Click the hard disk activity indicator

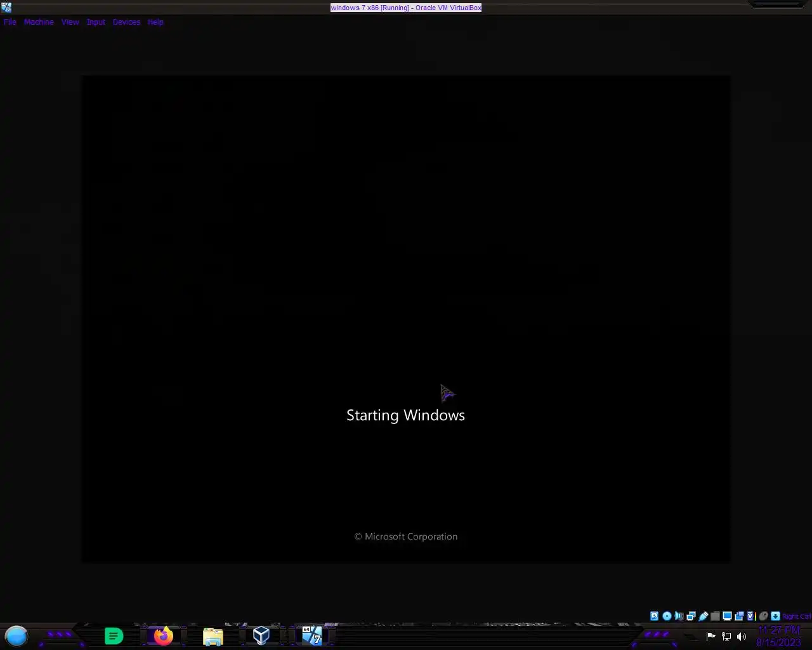654,616
